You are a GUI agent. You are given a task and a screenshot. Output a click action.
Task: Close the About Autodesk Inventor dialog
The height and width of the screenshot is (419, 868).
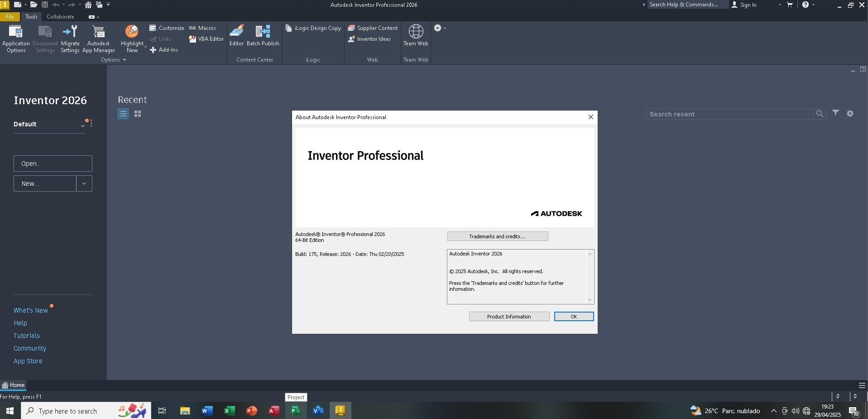click(590, 117)
